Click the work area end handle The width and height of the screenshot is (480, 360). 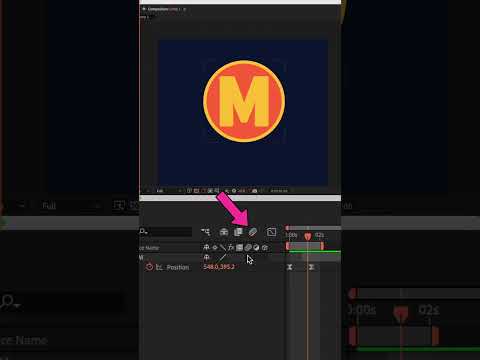point(322,246)
